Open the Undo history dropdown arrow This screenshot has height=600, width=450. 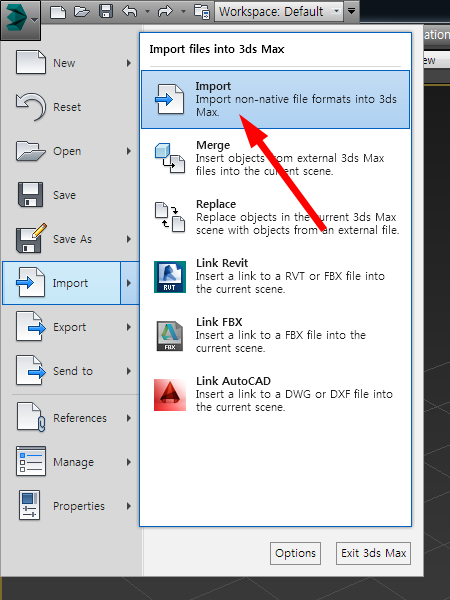tap(147, 11)
